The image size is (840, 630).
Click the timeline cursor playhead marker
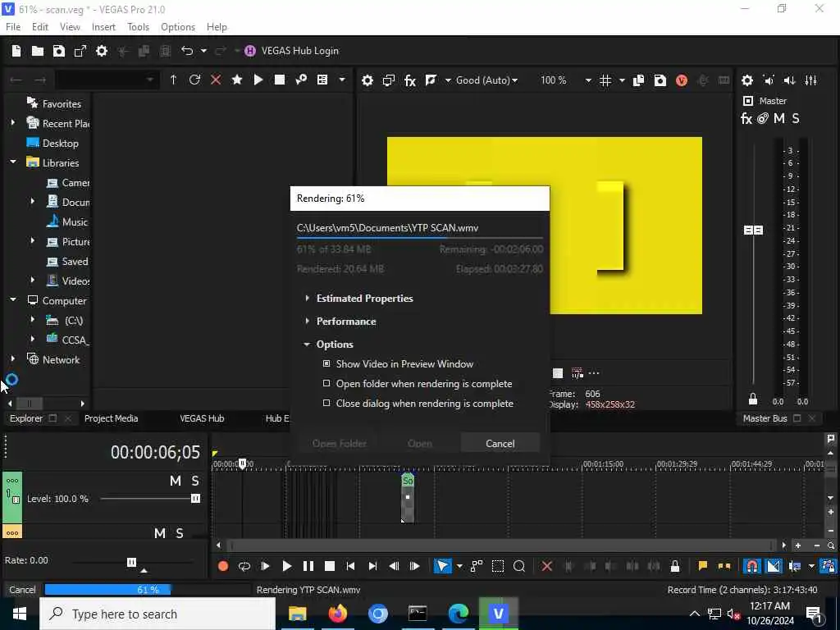pyautogui.click(x=242, y=463)
